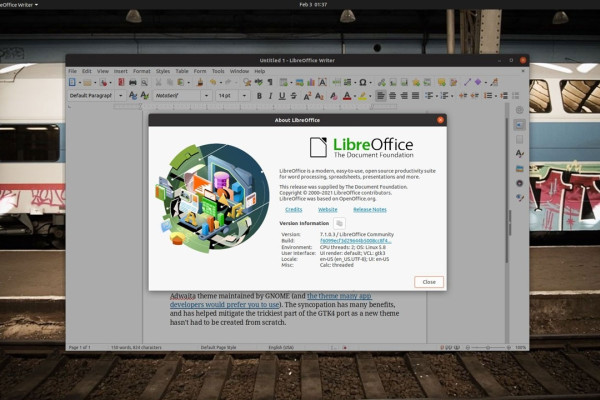Viewport: 600px width, 400px height.
Task: Click the Insert Special Character omega icon
Action: 363,82
